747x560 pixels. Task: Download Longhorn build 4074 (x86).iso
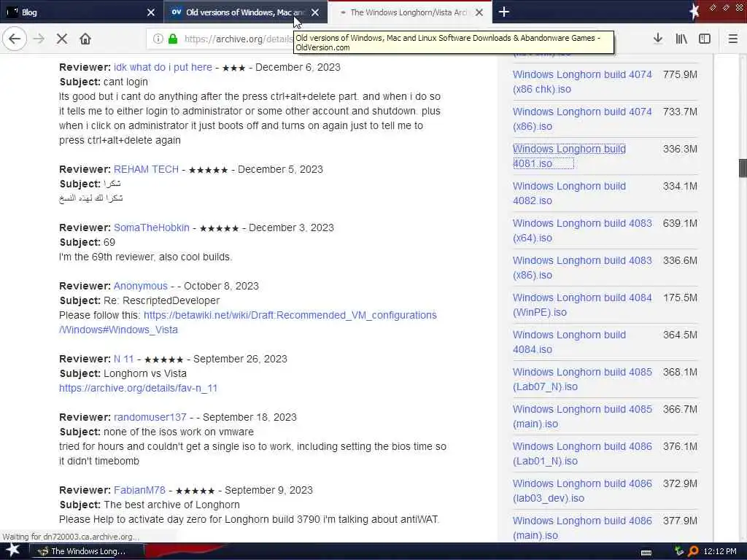tap(582, 119)
